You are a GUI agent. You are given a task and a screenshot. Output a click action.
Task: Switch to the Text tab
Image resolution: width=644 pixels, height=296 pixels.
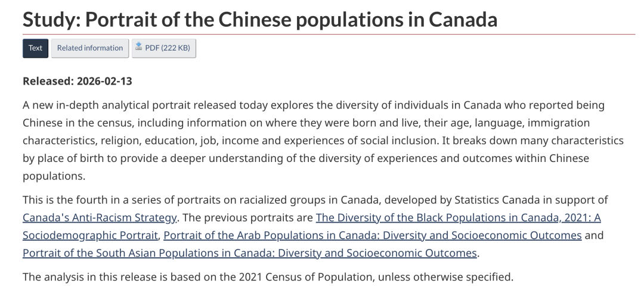(35, 48)
